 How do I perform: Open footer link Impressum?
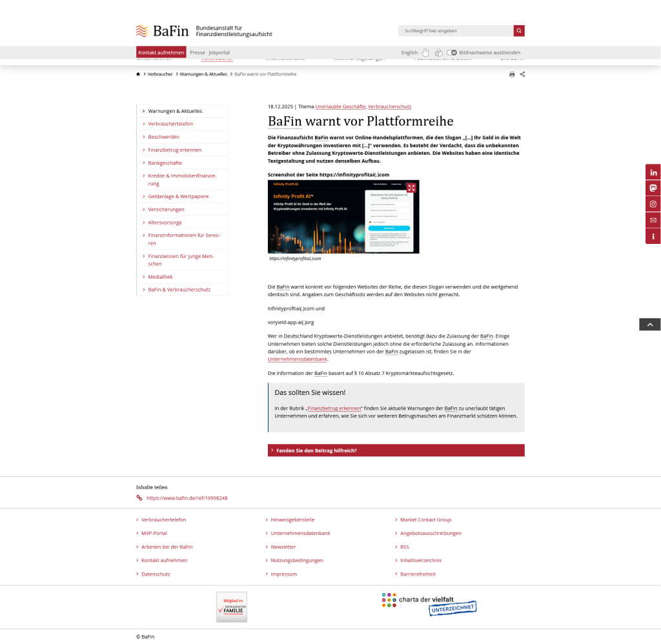point(284,574)
